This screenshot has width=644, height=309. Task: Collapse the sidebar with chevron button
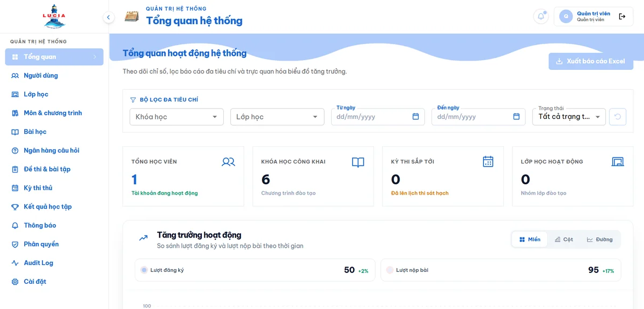point(108,17)
